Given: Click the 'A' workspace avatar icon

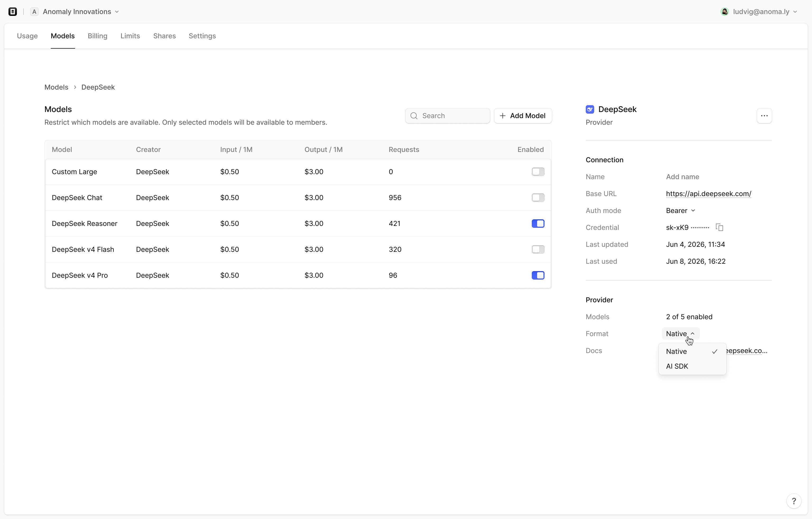Looking at the screenshot, I should click(34, 12).
